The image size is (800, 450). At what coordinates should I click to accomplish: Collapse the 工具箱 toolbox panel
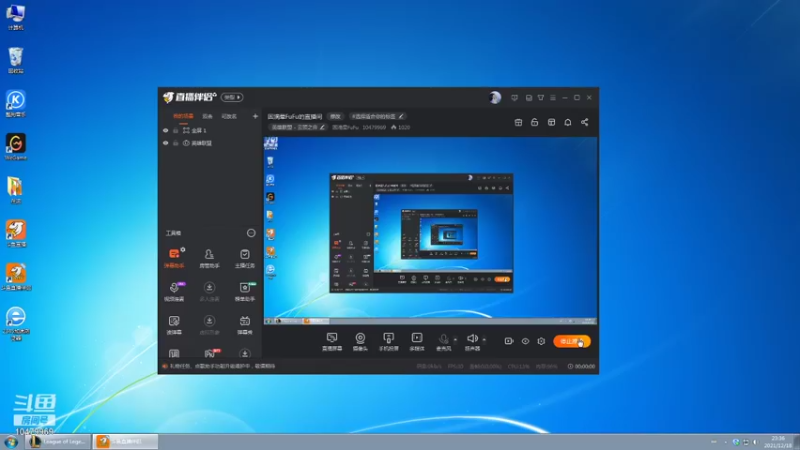pyautogui.click(x=251, y=233)
